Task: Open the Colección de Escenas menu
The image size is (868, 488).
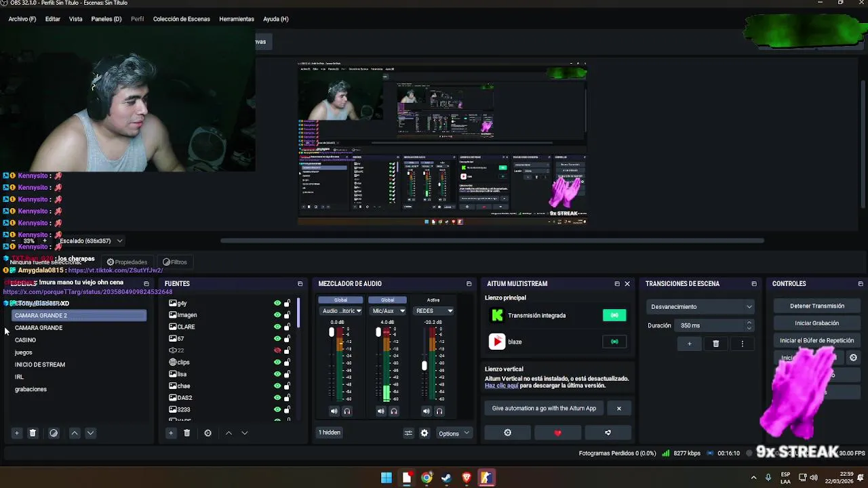Action: (182, 19)
